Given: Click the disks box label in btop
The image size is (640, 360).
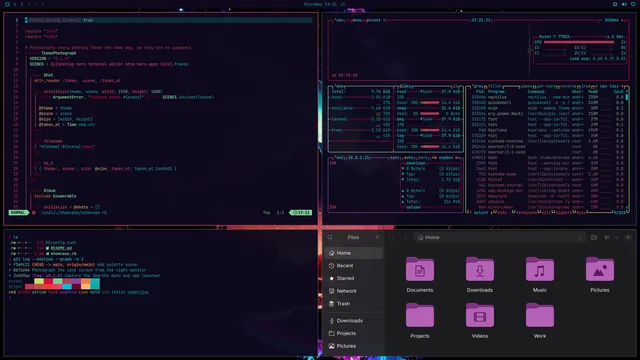Looking at the screenshot, I should point(405,87).
